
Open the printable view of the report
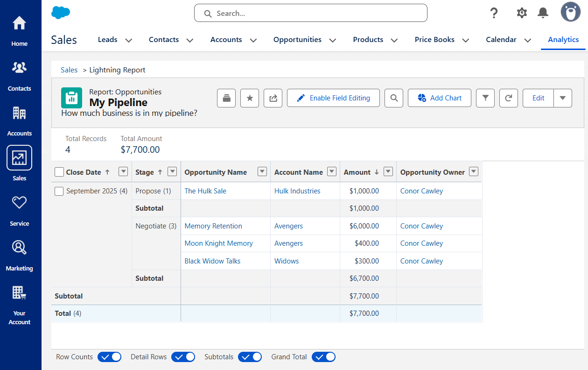(226, 98)
